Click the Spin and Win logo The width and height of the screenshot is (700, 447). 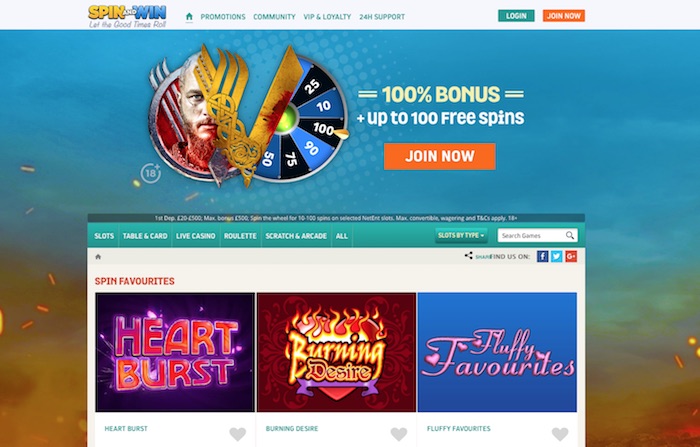tap(127, 17)
